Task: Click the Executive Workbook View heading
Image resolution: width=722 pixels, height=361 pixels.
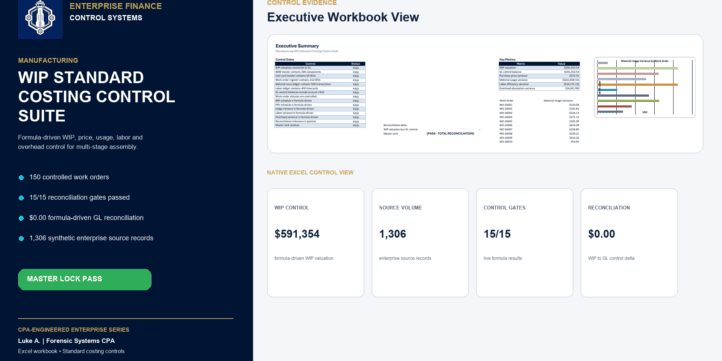Action: pos(343,17)
